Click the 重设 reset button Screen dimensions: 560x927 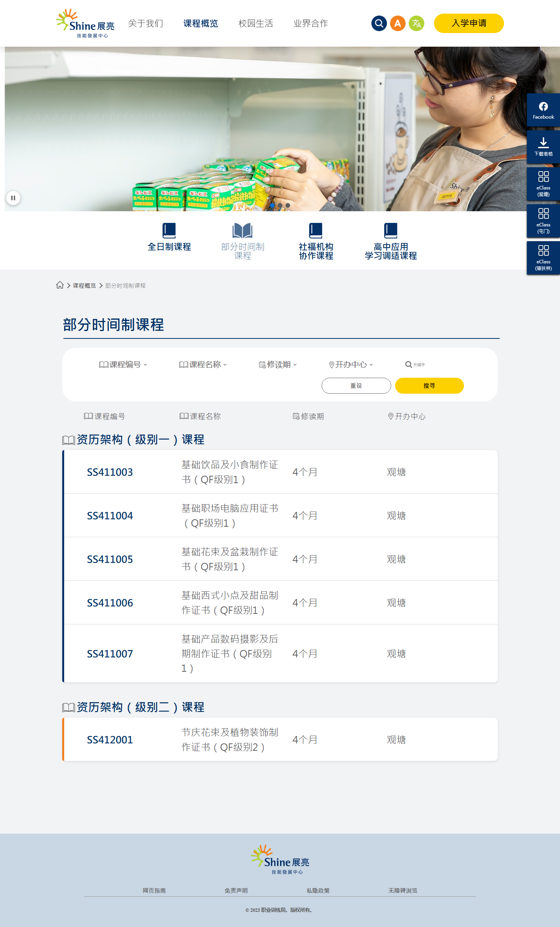tap(356, 386)
